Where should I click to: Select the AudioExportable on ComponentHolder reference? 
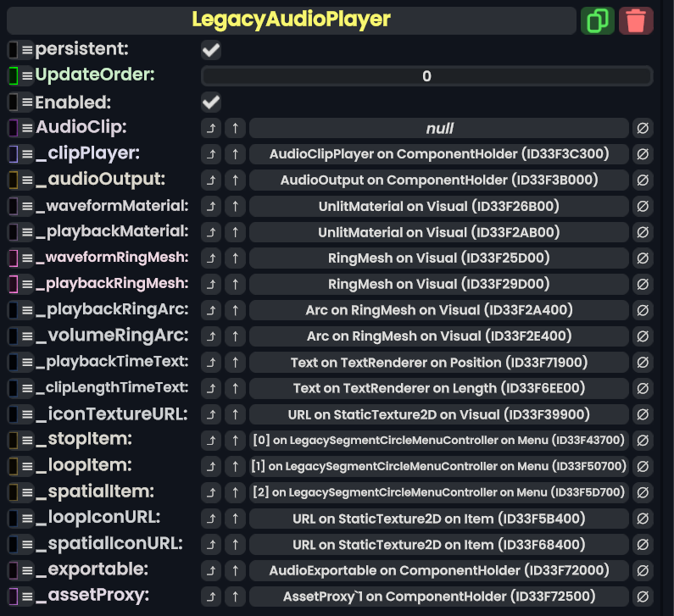click(x=439, y=570)
